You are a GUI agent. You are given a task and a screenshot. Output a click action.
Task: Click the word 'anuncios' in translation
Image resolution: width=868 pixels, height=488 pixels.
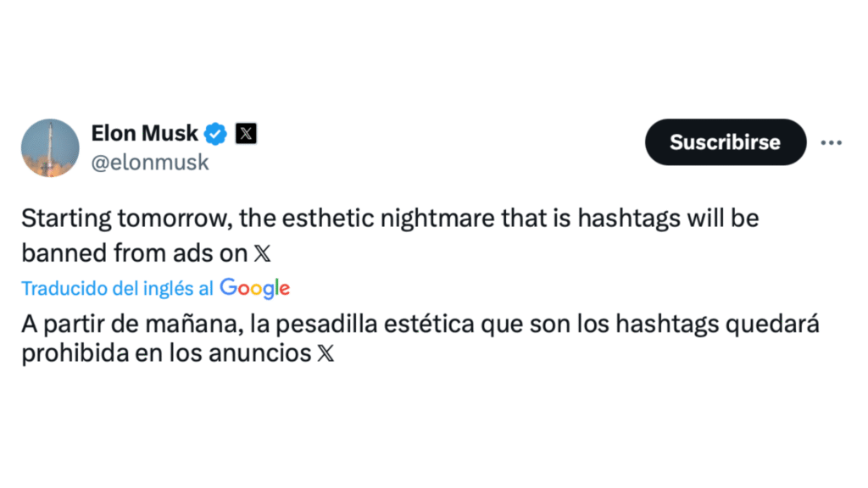pos(266,353)
